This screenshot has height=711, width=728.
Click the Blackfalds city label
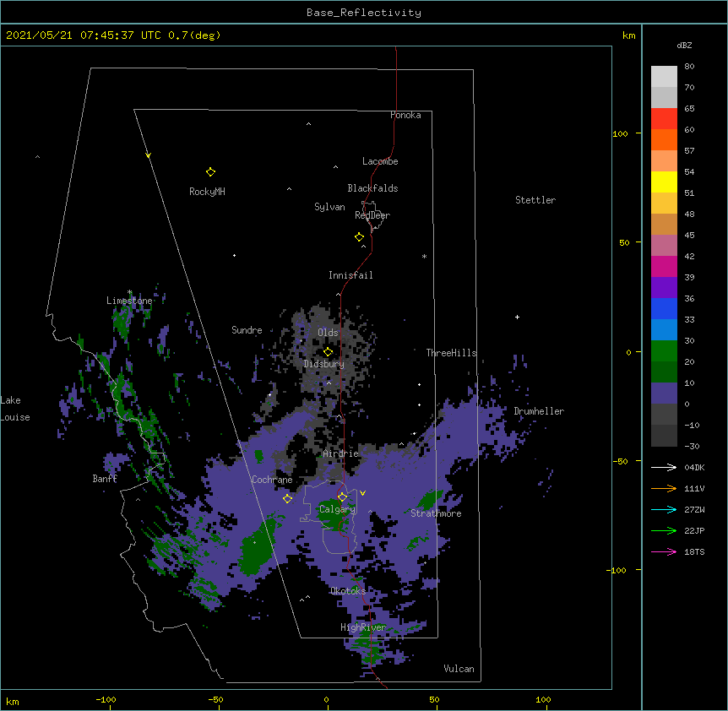(372, 188)
